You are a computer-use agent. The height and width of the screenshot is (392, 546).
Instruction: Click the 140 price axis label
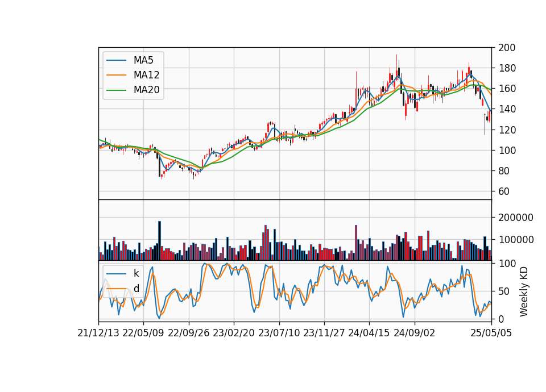507,109
